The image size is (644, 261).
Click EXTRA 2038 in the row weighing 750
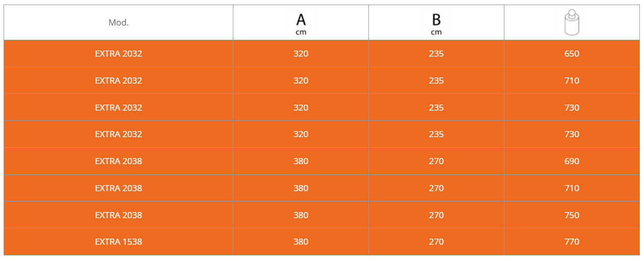[118, 215]
